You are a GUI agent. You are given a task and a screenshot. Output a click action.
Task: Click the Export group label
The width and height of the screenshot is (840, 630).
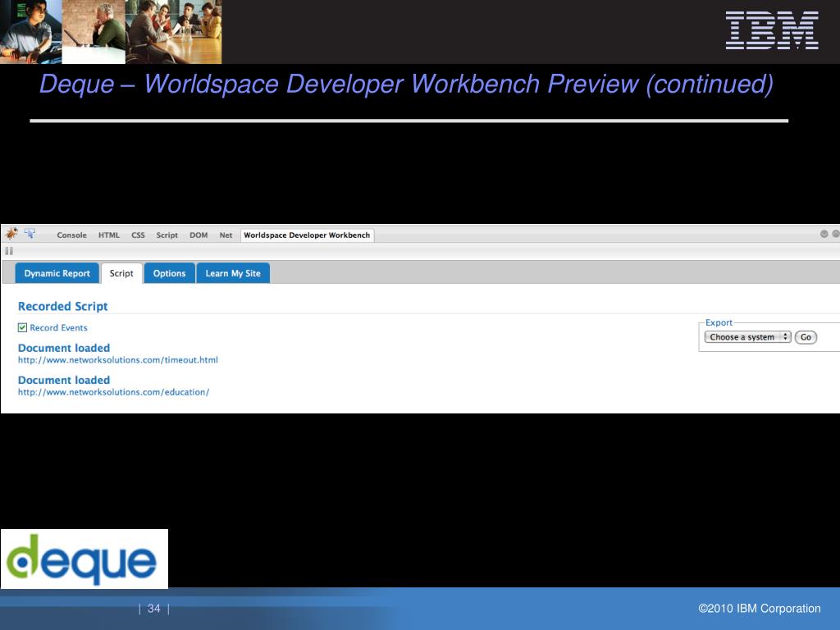coord(719,322)
